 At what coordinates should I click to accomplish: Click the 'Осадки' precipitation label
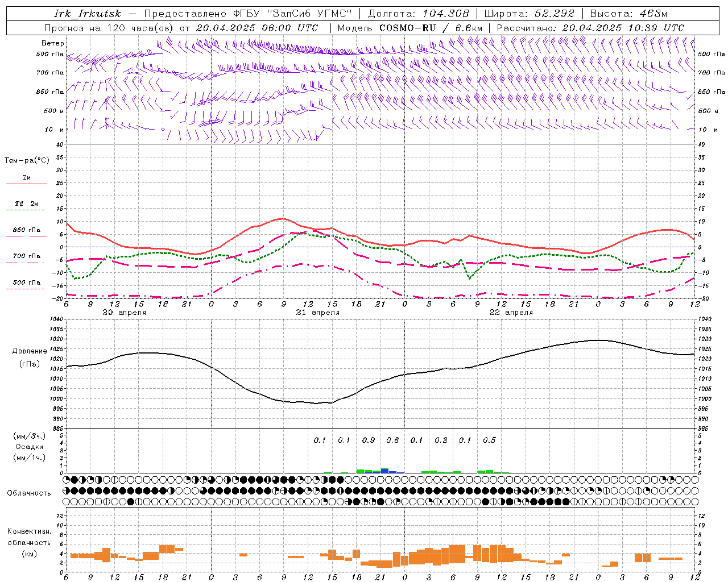30,447
